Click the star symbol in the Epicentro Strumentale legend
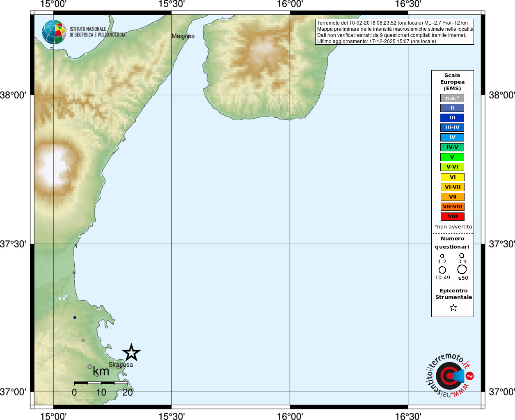This screenshot has width=515, height=420. click(453, 308)
